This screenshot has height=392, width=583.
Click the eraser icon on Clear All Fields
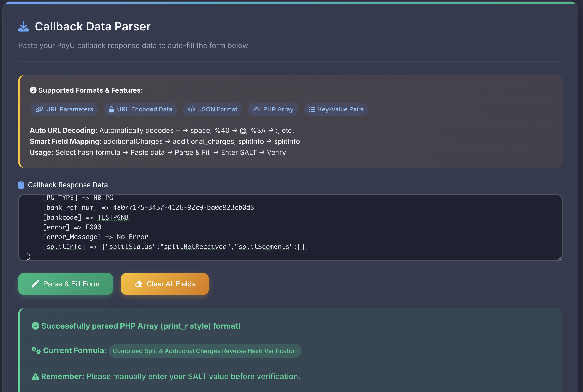point(138,284)
